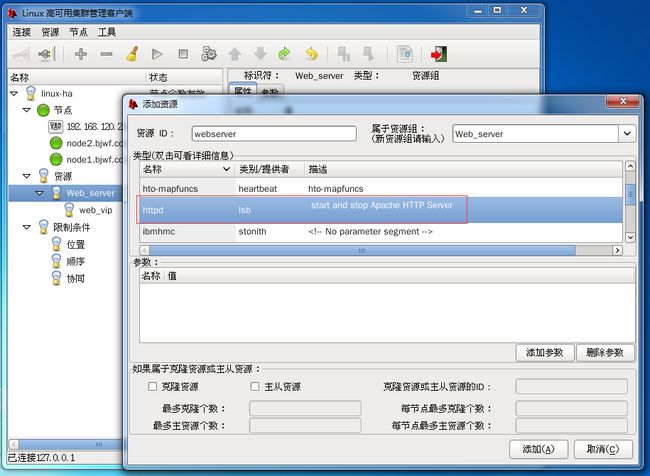
Task: Collapse the 节点 tree branch
Action: [27, 110]
